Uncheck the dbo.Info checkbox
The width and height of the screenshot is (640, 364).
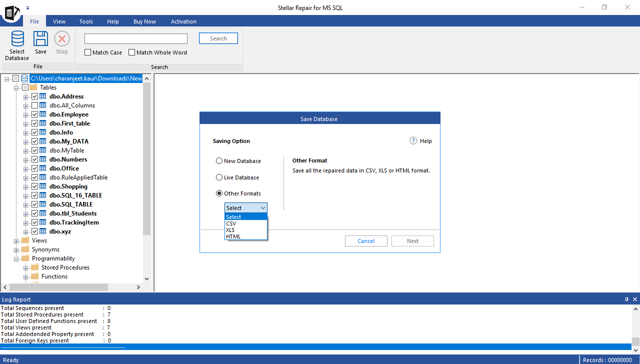pos(34,132)
